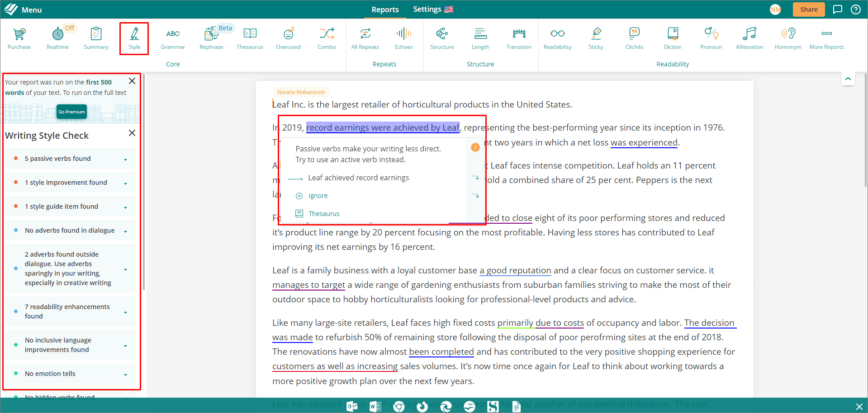Close the Writing Style Check panel
868x413 pixels.
(x=132, y=133)
